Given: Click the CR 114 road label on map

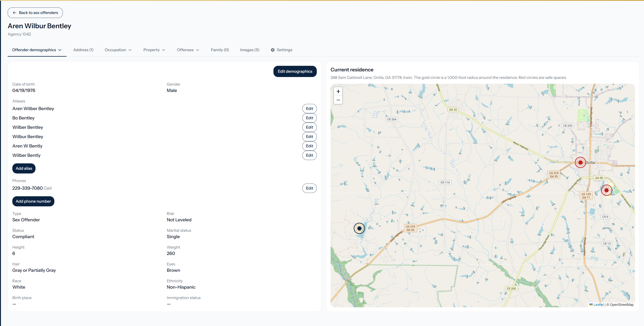Looking at the screenshot, I should click(445, 182).
